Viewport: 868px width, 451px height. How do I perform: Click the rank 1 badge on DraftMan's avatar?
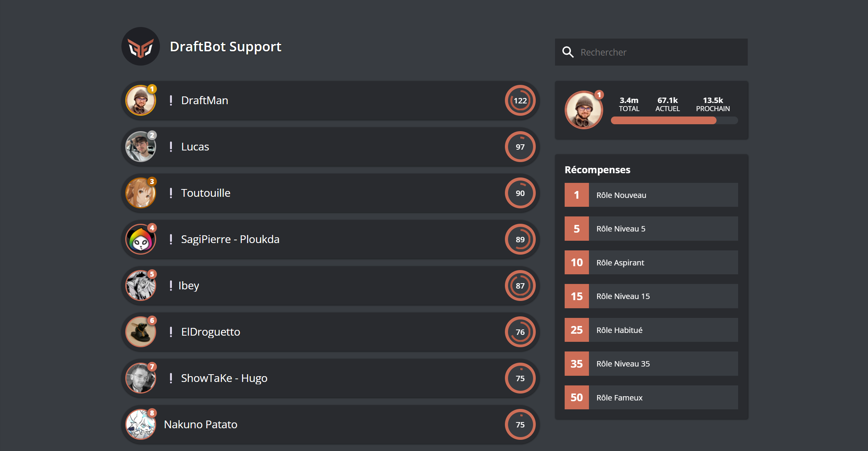click(152, 89)
